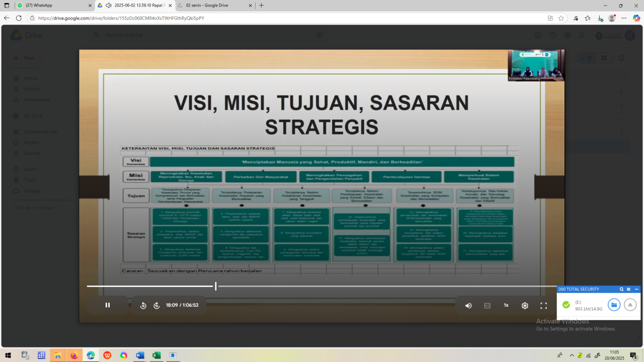Open a new browser tab
The image size is (644, 362).
pyautogui.click(x=261, y=6)
